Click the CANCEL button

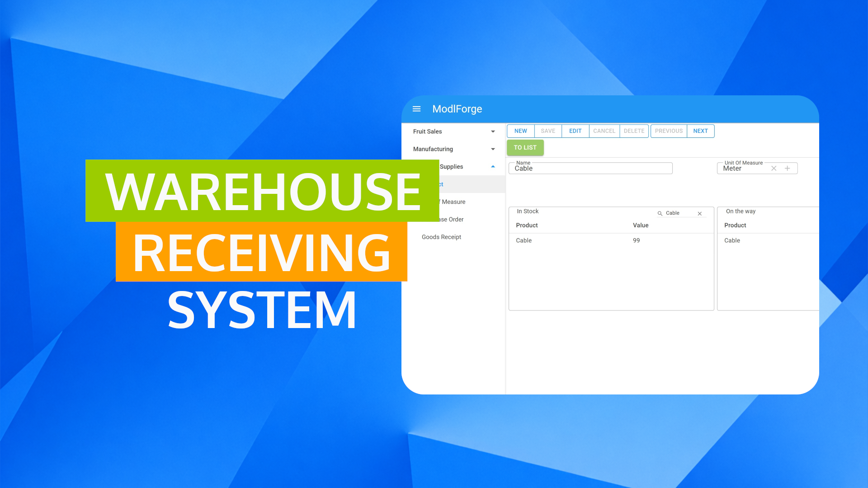(604, 131)
